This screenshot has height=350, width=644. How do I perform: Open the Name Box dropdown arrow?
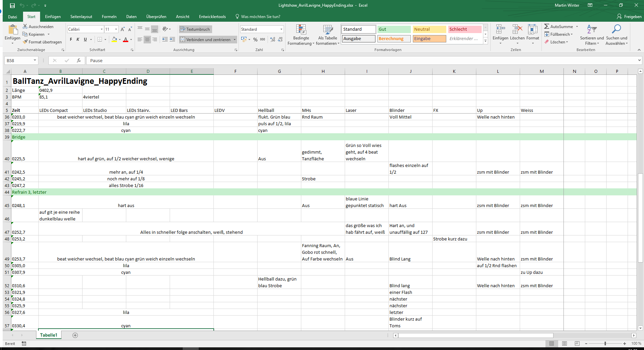35,60
